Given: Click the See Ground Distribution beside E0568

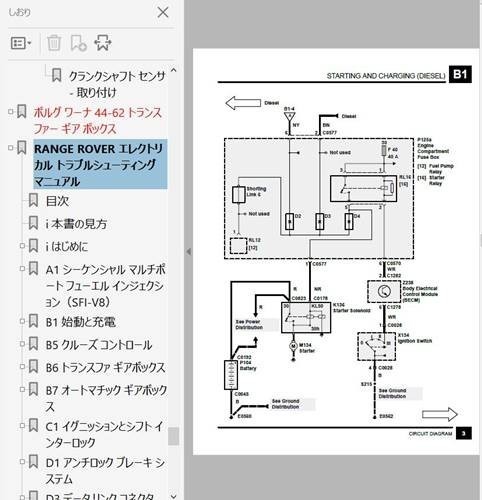Looking at the screenshot, I should point(285,404).
